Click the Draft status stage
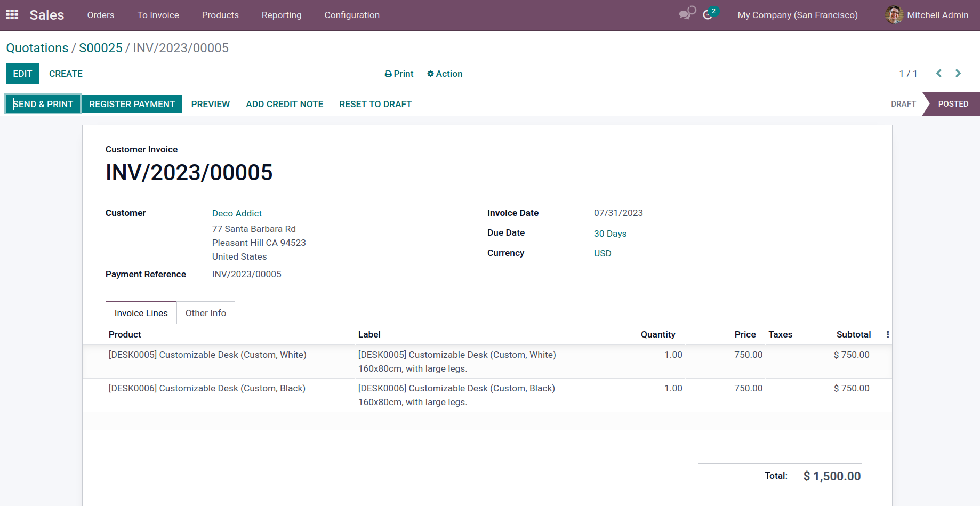Image resolution: width=980 pixels, height=506 pixels. [903, 104]
